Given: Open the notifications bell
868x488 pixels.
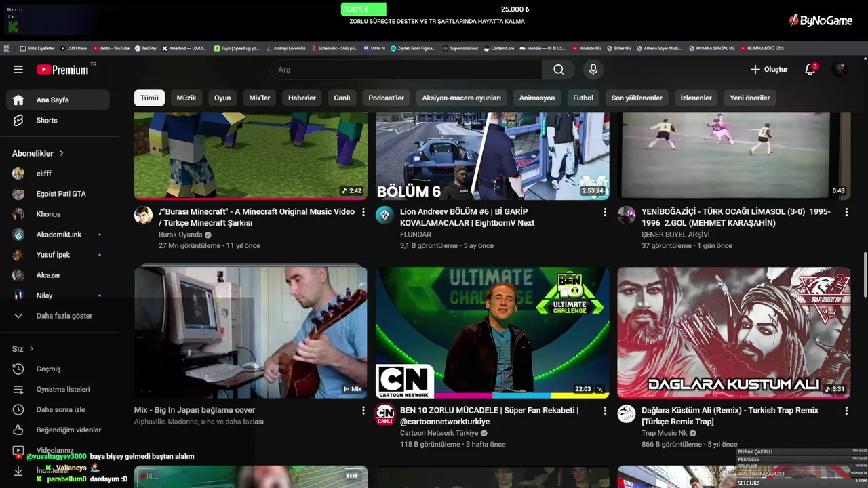Looking at the screenshot, I should pos(810,69).
